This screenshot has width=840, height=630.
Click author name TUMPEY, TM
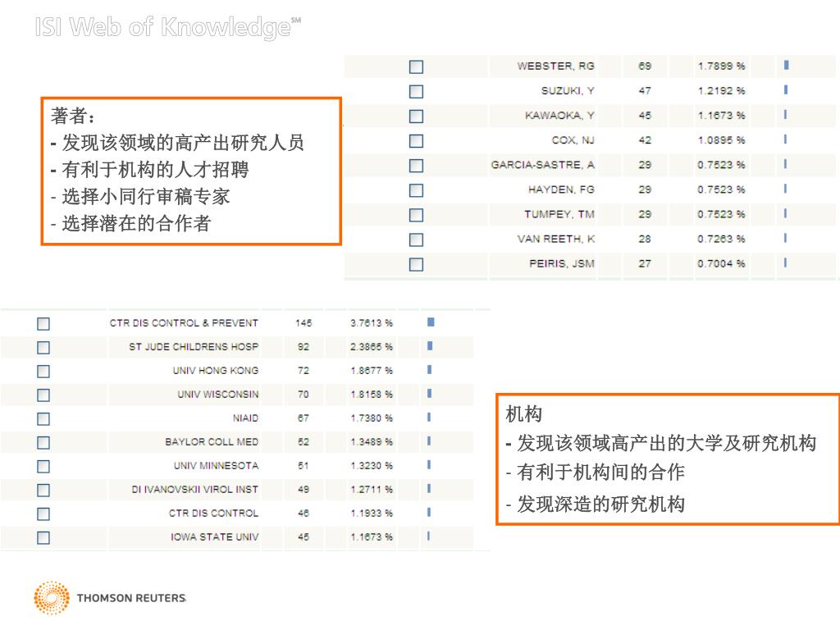559,214
